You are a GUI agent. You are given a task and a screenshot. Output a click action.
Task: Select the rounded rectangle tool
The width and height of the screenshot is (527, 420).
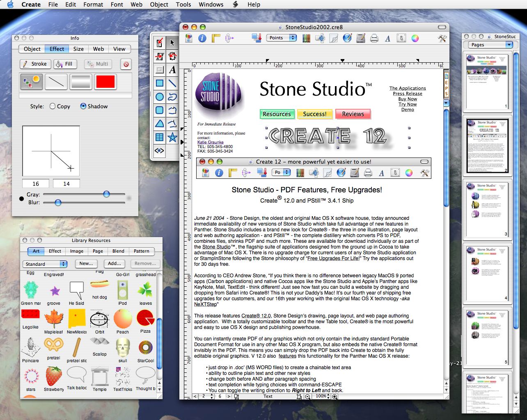pos(160,110)
